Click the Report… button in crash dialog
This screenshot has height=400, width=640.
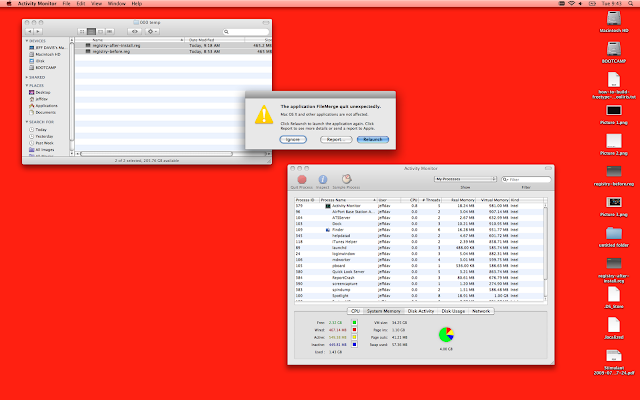[x=336, y=140]
